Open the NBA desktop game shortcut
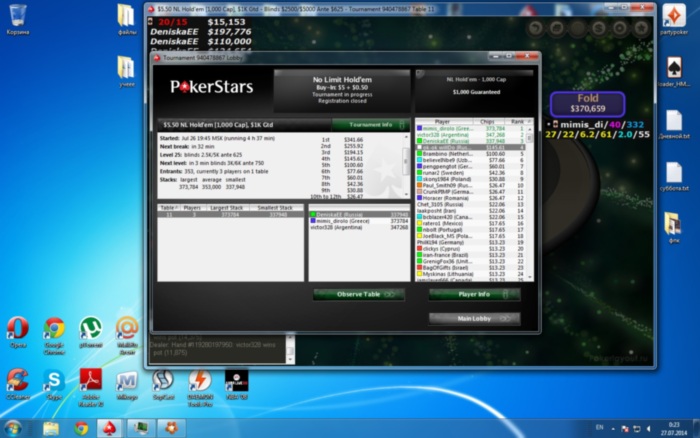Screen dimensions: 700x438 tap(236, 384)
